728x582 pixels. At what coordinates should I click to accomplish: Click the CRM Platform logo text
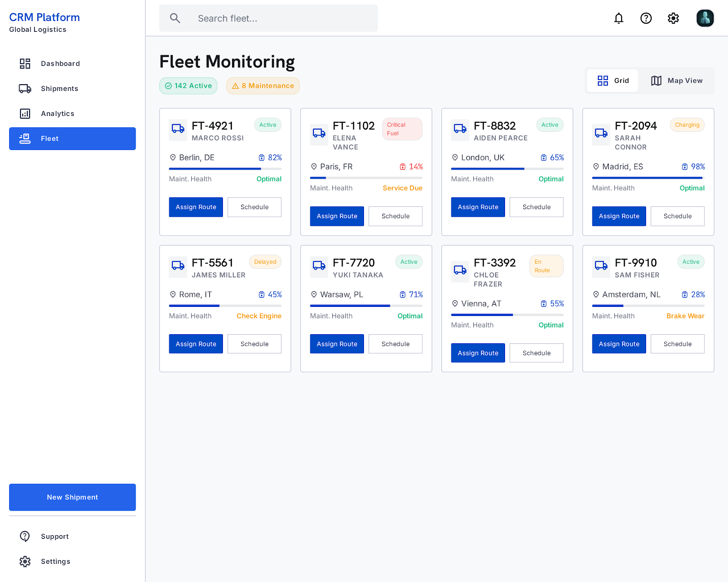click(45, 17)
